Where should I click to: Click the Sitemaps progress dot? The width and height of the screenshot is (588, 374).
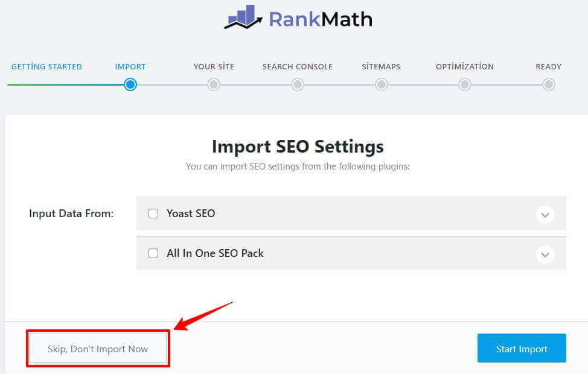[382, 84]
